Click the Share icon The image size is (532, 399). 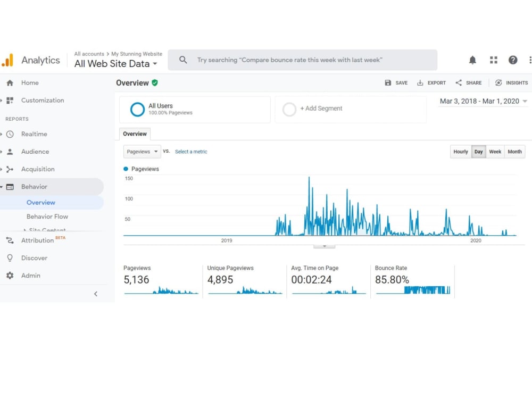coord(459,83)
